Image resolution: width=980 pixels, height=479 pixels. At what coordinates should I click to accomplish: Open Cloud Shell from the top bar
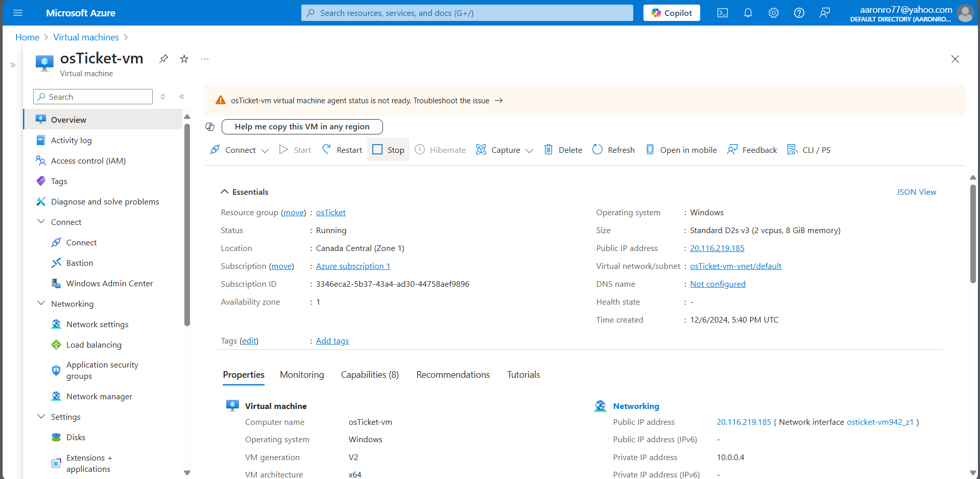[x=723, y=13]
